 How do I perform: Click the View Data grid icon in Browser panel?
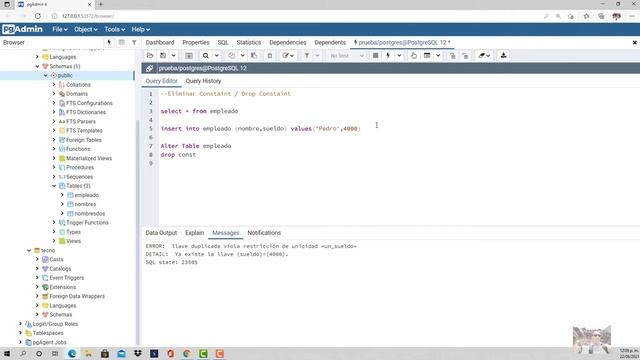pos(122,42)
